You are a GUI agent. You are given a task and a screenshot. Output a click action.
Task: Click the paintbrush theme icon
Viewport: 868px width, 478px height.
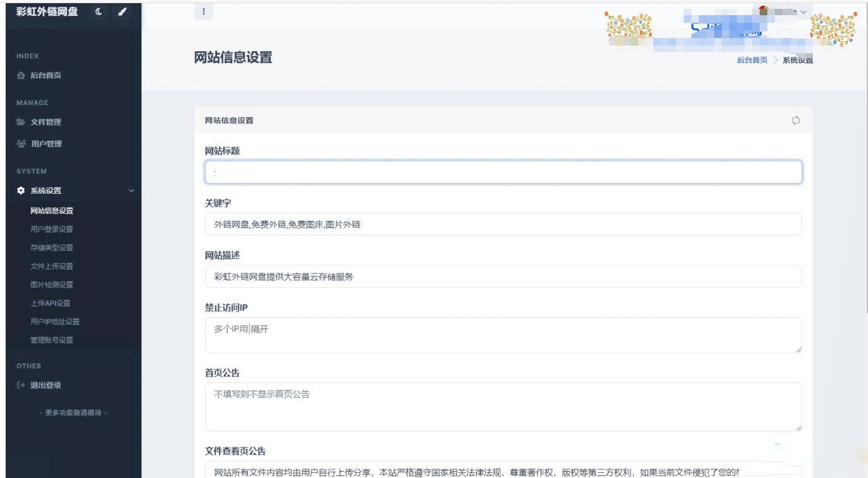click(x=122, y=11)
